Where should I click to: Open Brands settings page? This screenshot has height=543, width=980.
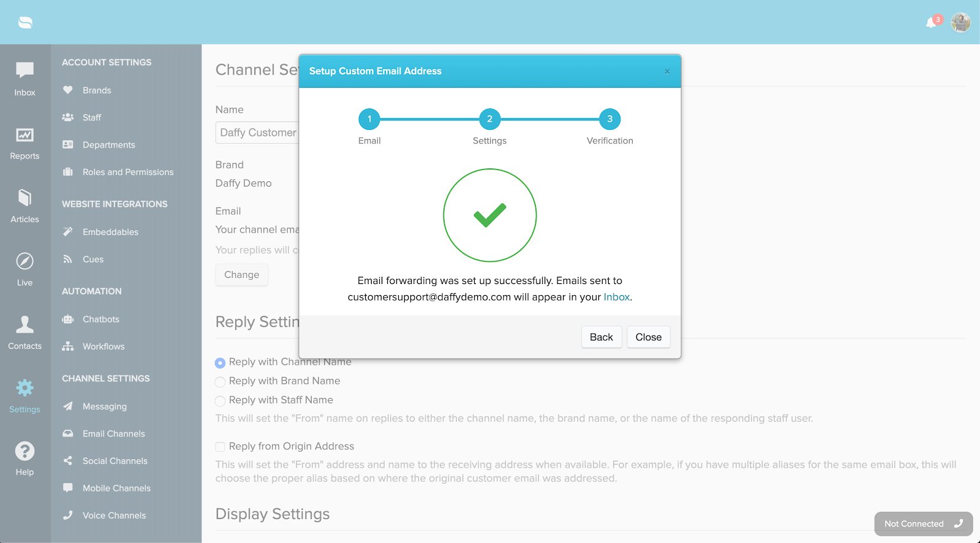(x=97, y=90)
